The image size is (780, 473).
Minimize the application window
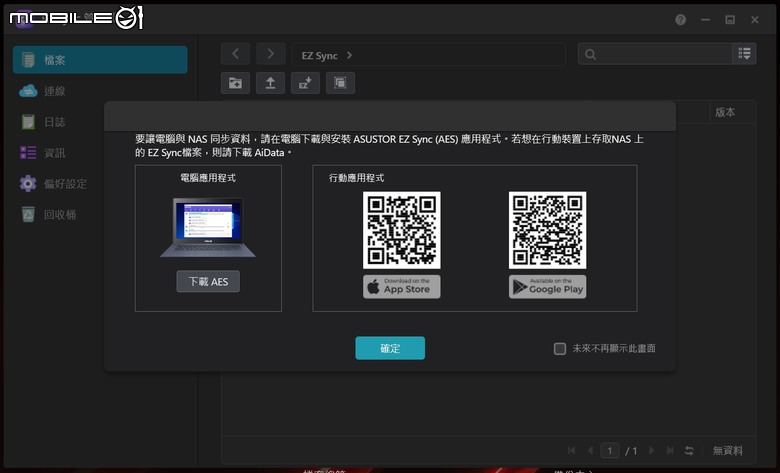(x=705, y=19)
